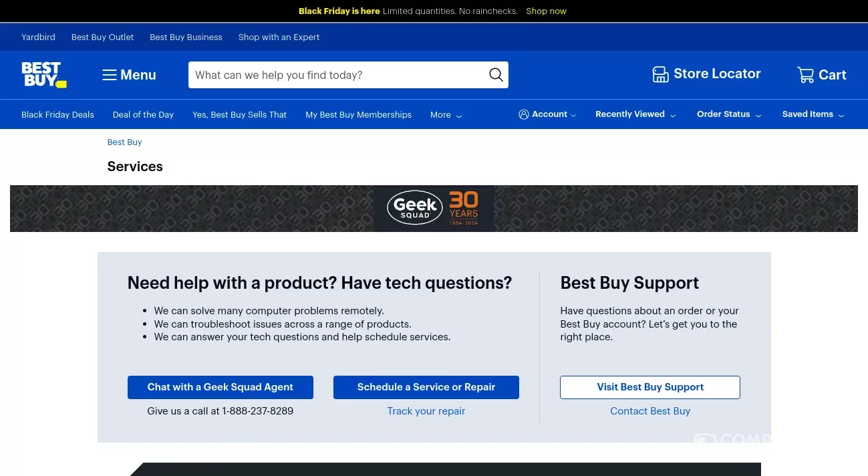Click the Store Locator store icon
This screenshot has height=476, width=868.
660,74
